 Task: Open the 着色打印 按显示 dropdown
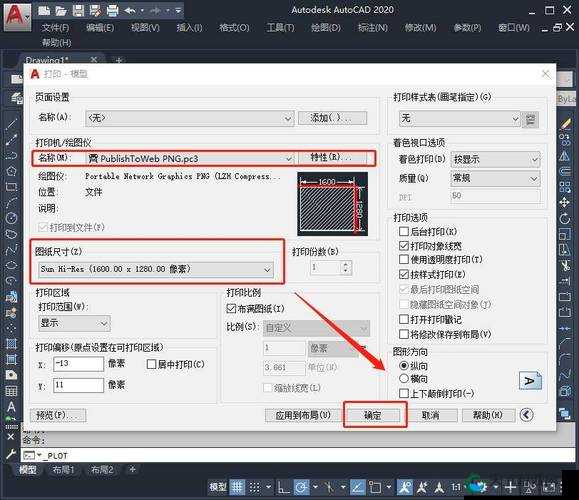pyautogui.click(x=495, y=160)
